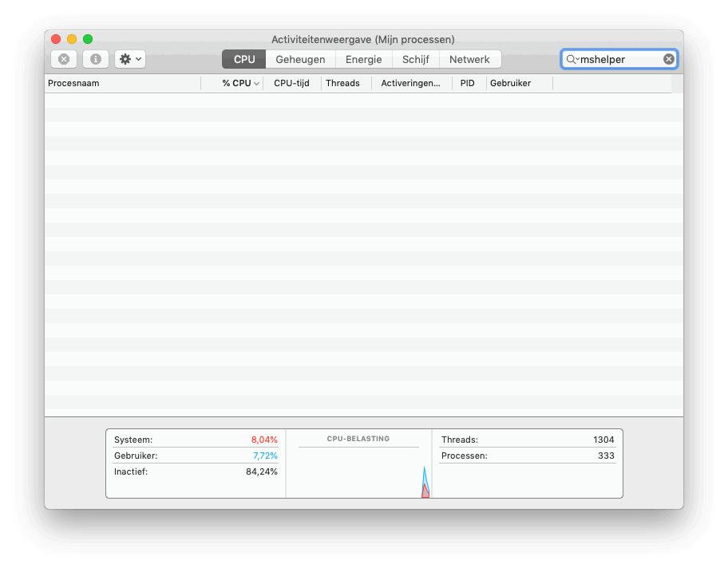Sort by CPU-tijd column

point(291,84)
